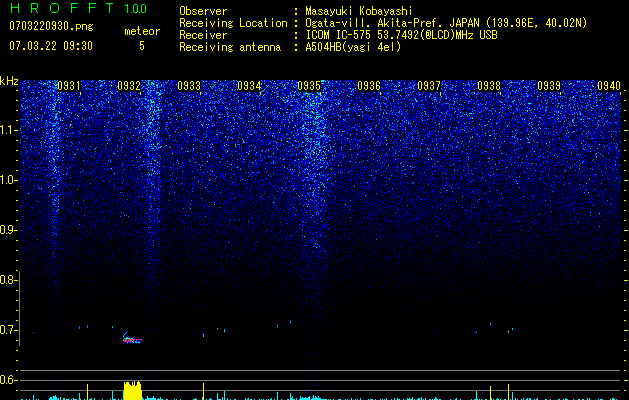Viewport: 629px width, 400px height.
Task: Click the 0.8 kHz frequency label
Action: click(x=8, y=280)
